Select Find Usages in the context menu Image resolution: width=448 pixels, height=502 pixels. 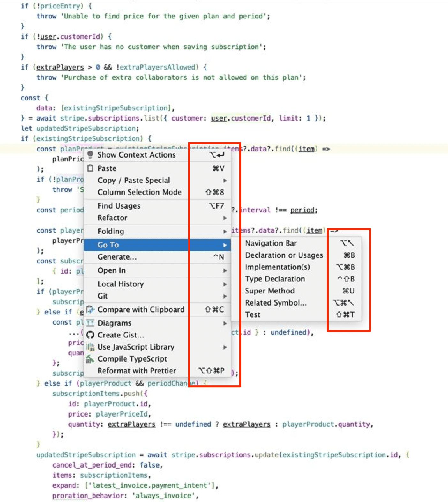coord(157,206)
